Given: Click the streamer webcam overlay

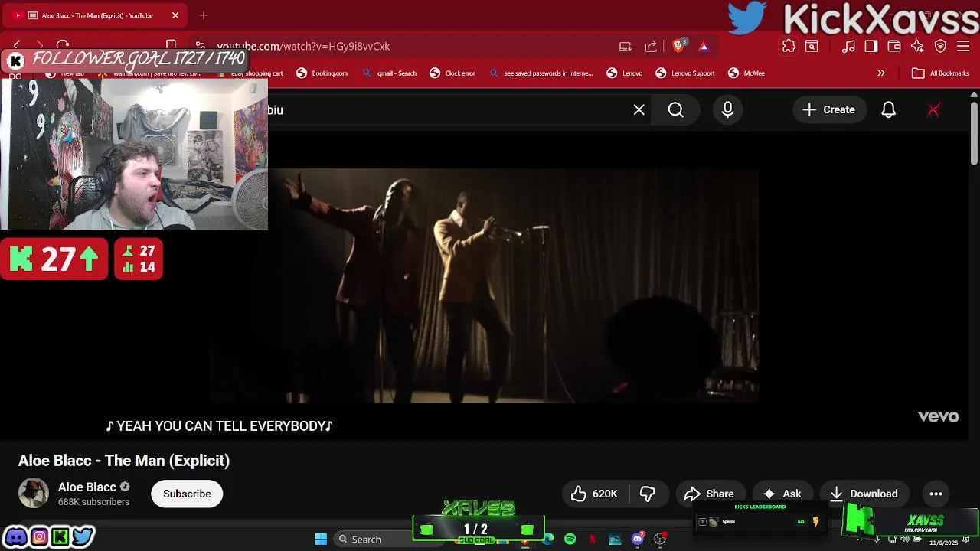Looking at the screenshot, I should point(134,153).
